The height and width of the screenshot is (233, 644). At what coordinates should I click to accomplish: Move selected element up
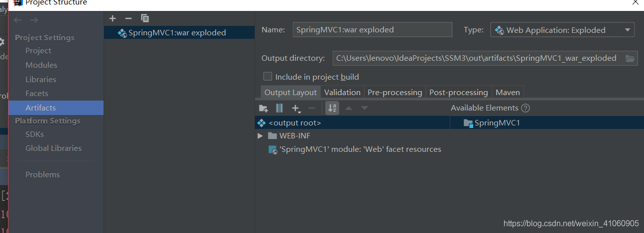349,108
